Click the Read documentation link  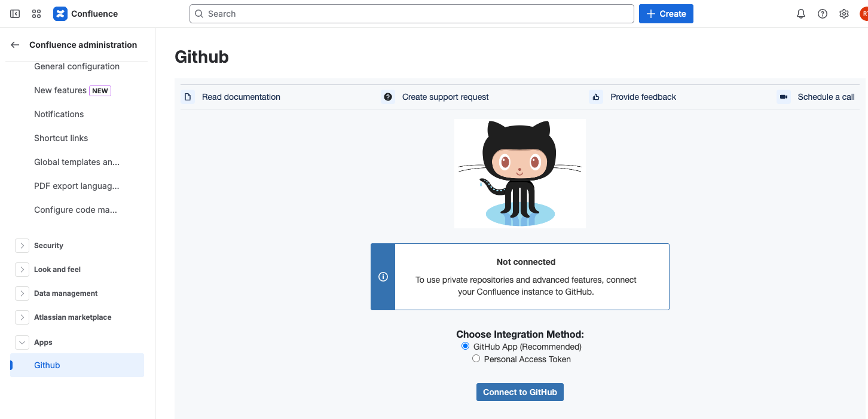[240, 97]
